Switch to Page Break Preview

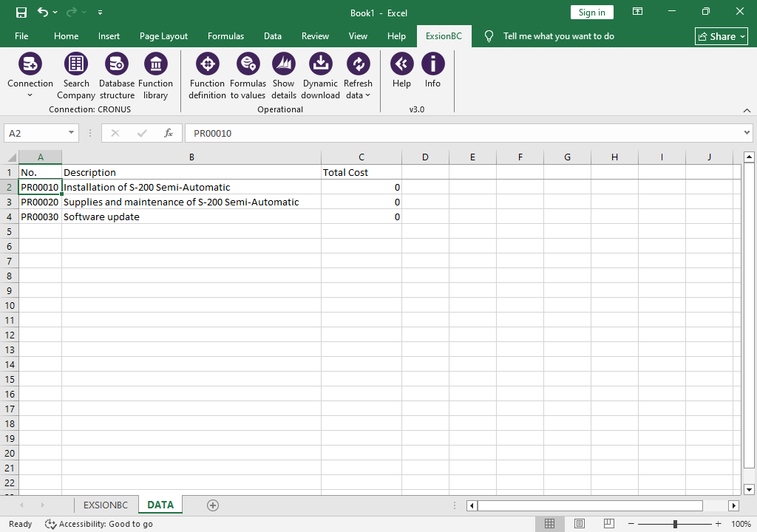coord(609,524)
